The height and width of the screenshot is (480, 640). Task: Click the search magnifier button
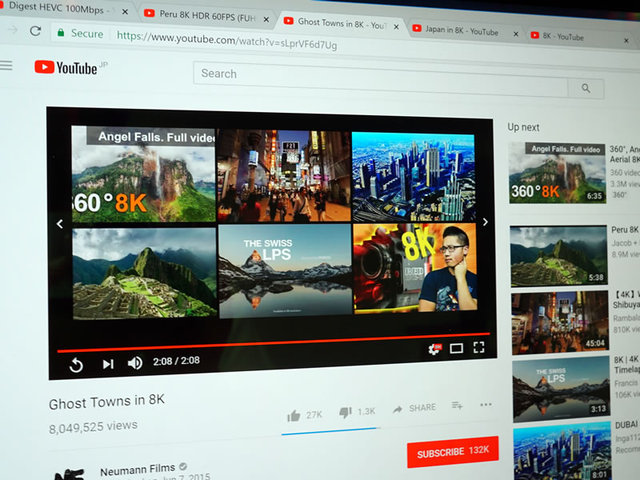585,88
